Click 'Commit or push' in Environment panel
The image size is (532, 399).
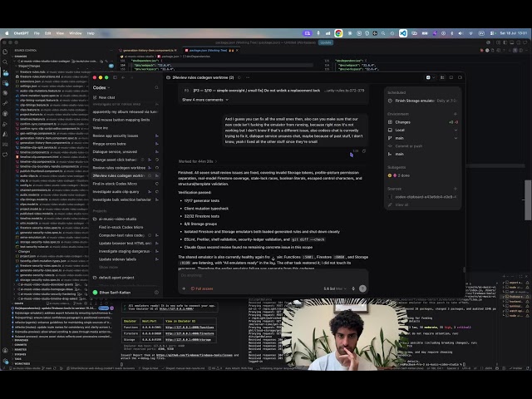tap(408, 146)
